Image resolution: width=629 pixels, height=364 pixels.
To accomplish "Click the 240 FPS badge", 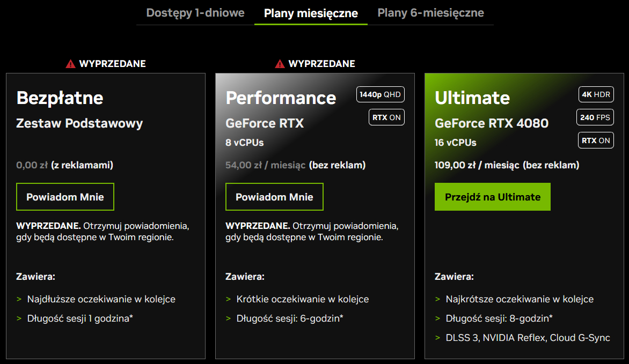I will coord(595,117).
